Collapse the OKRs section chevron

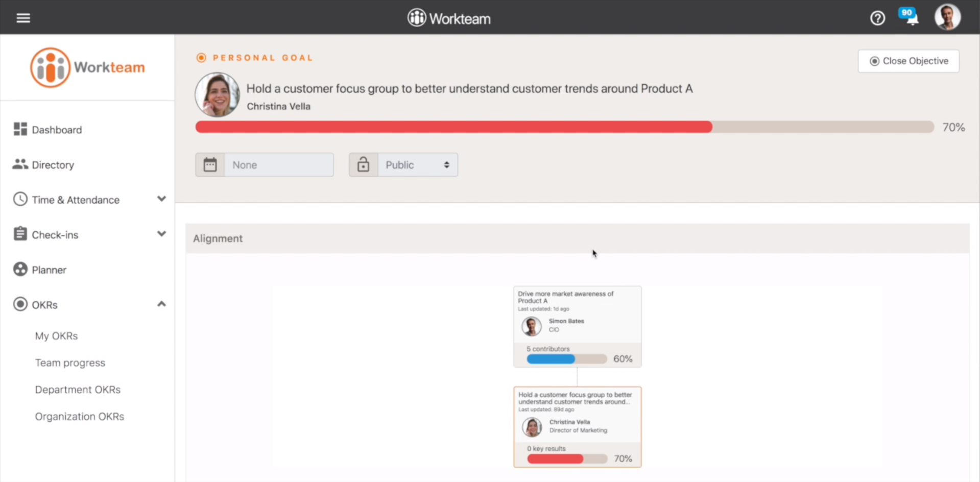161,304
